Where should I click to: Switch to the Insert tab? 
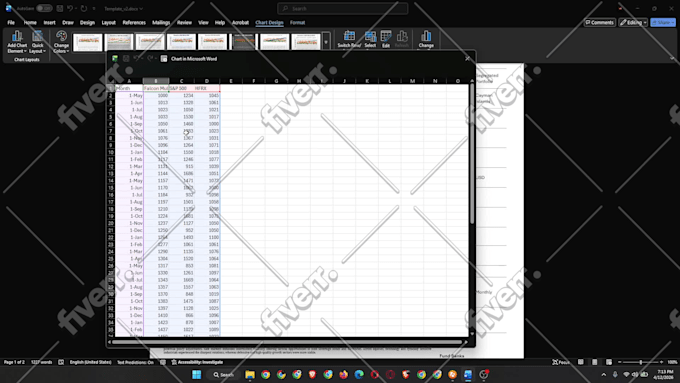tap(49, 23)
